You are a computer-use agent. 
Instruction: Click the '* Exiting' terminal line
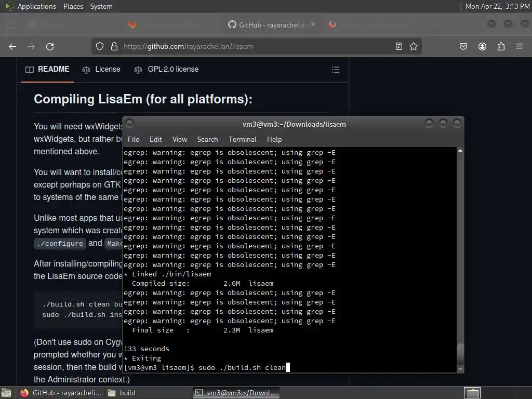[x=142, y=358]
